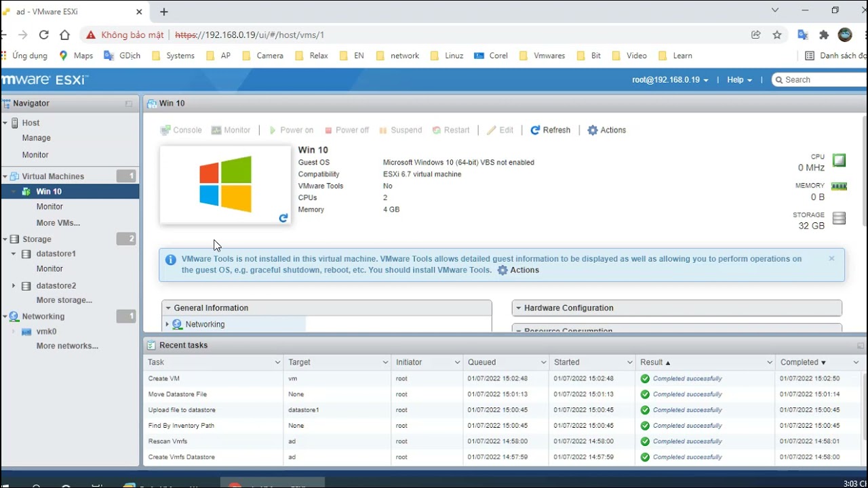
Task: Click More VMs... link
Action: click(58, 222)
